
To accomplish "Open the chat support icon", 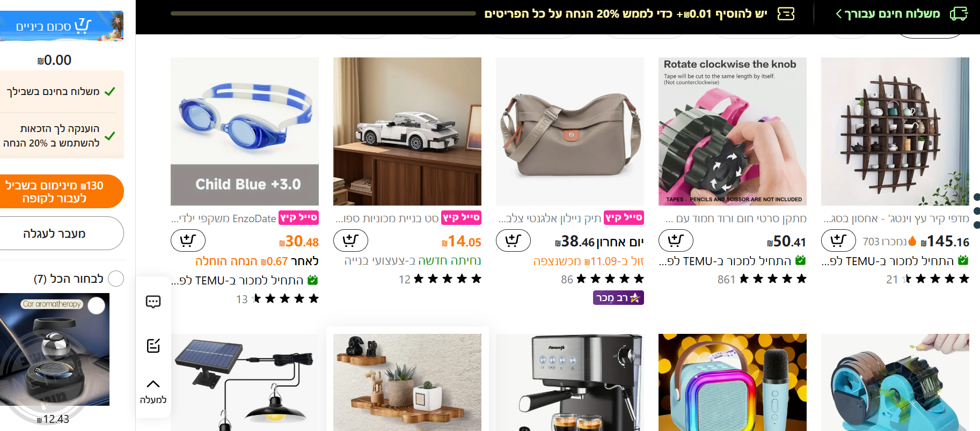I will pyautogui.click(x=153, y=302).
